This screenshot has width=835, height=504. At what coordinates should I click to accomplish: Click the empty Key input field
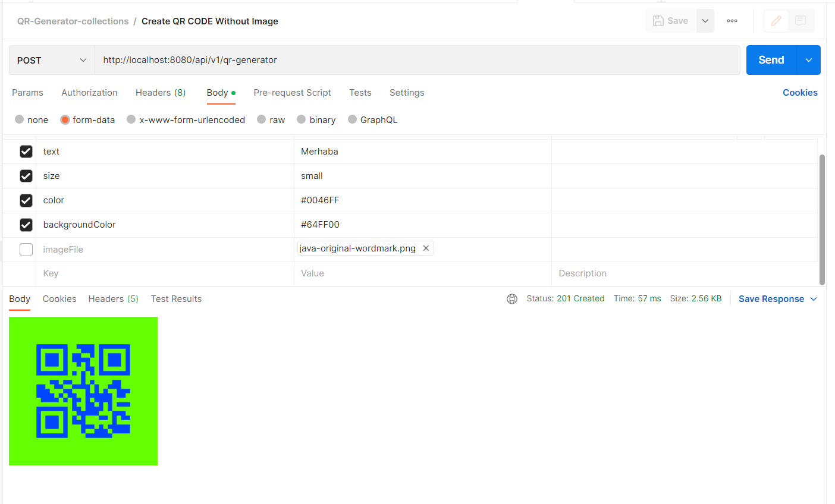[x=165, y=273]
